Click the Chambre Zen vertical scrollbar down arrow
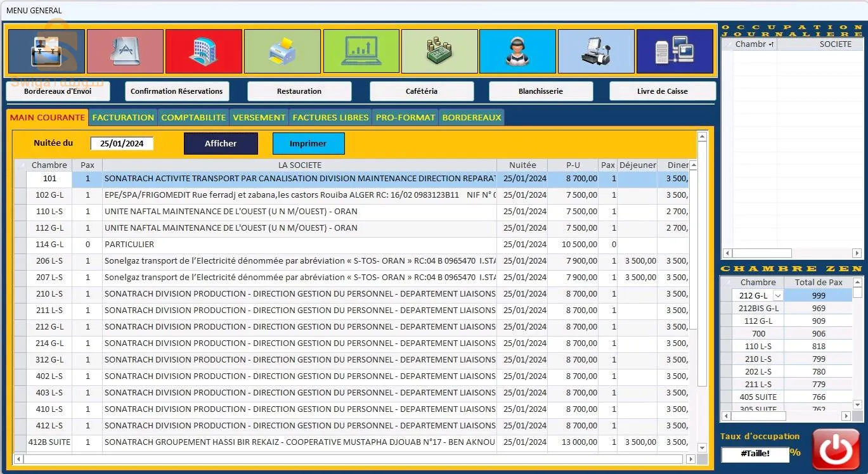 [x=858, y=405]
